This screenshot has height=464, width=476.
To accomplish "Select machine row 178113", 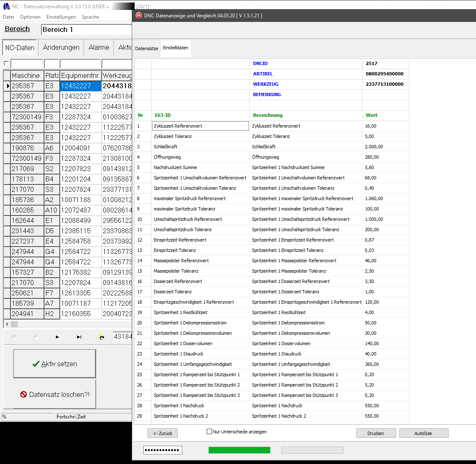I will point(27,179).
